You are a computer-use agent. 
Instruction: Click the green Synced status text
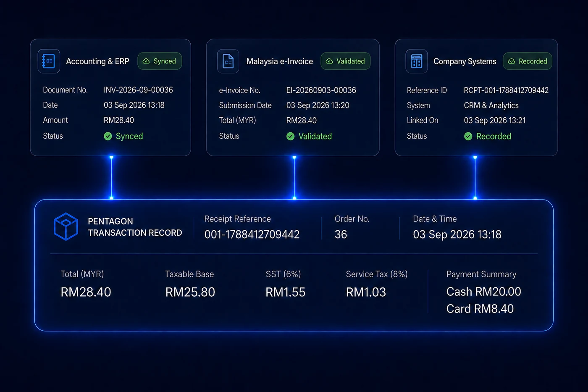point(129,136)
